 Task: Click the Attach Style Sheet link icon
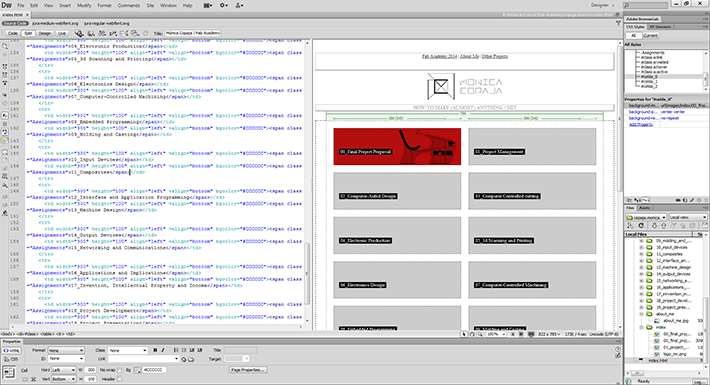tap(678, 200)
